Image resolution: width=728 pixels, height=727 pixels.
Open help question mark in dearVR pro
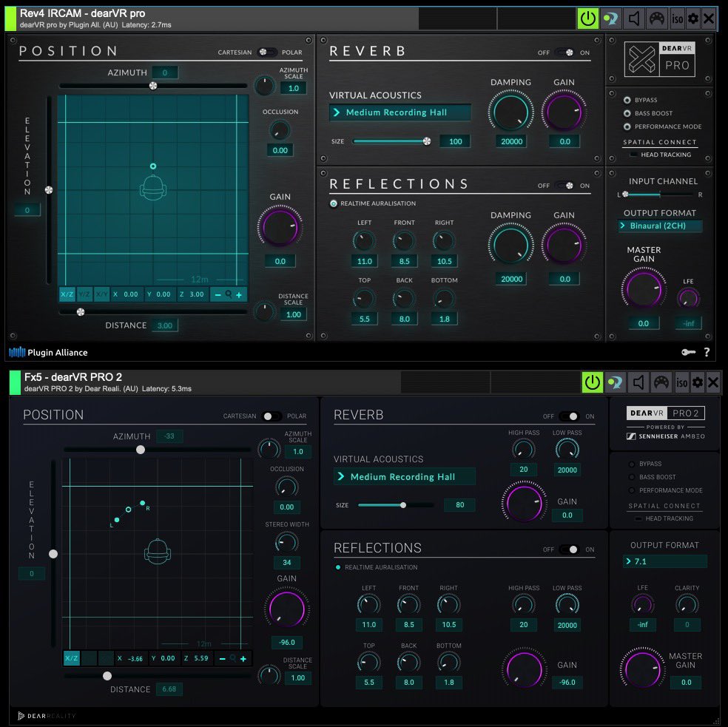click(x=707, y=352)
